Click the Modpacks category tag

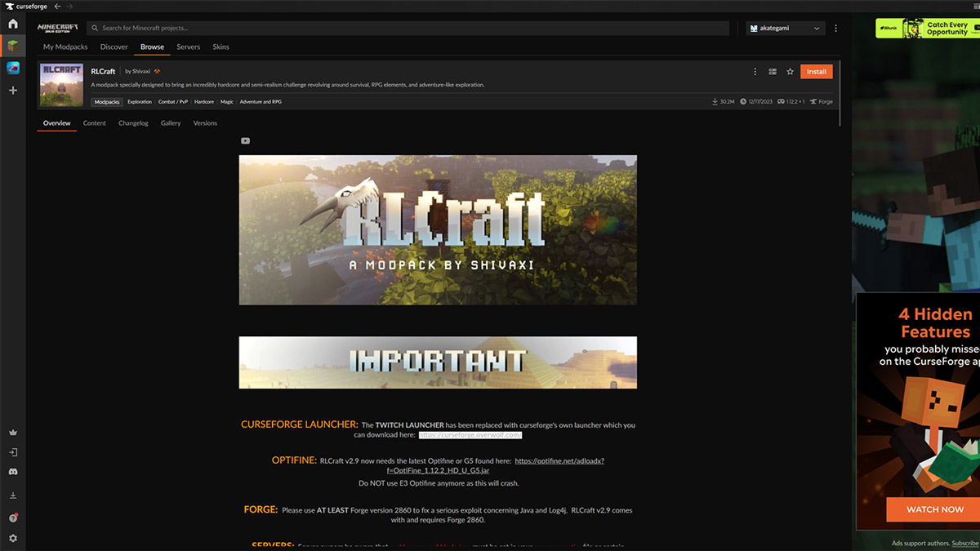[107, 102]
